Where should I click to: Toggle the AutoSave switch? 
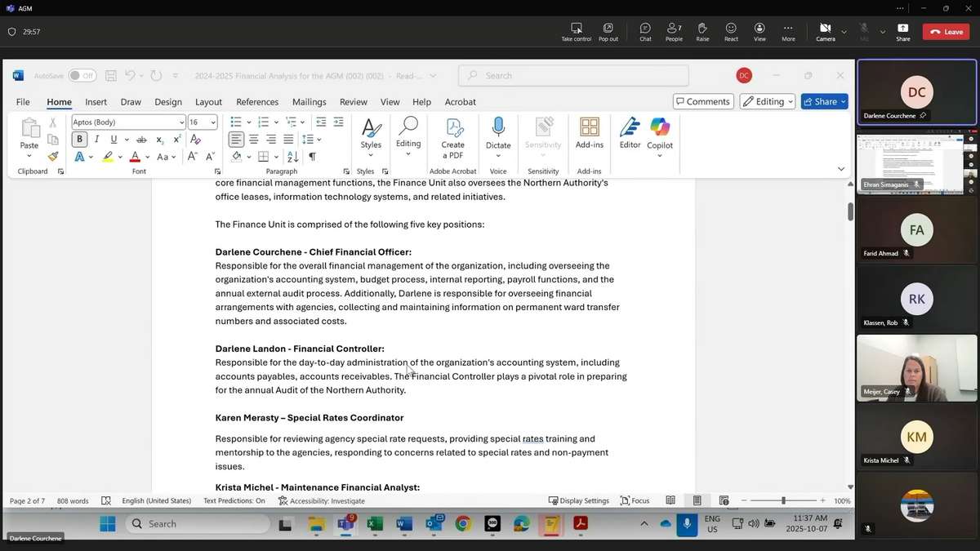click(x=81, y=76)
